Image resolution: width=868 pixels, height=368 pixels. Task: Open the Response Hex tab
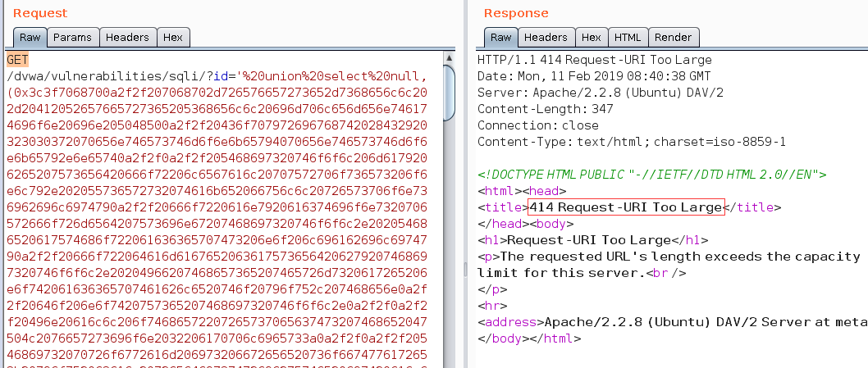point(592,38)
